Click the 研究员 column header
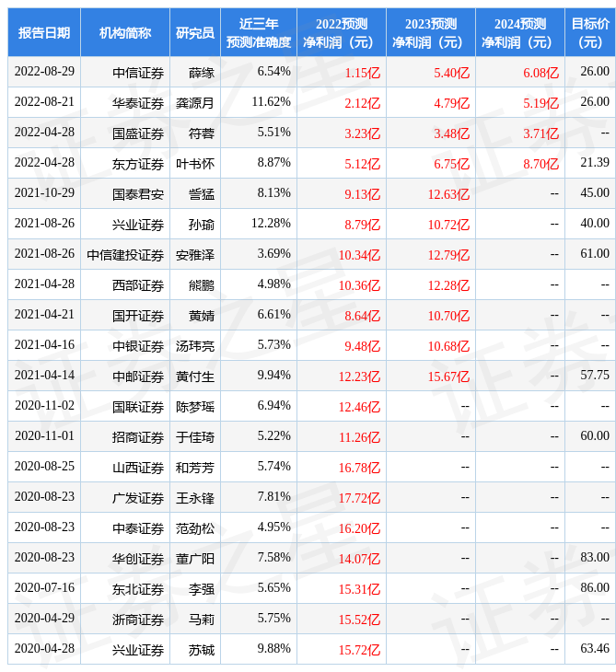 click(x=195, y=32)
